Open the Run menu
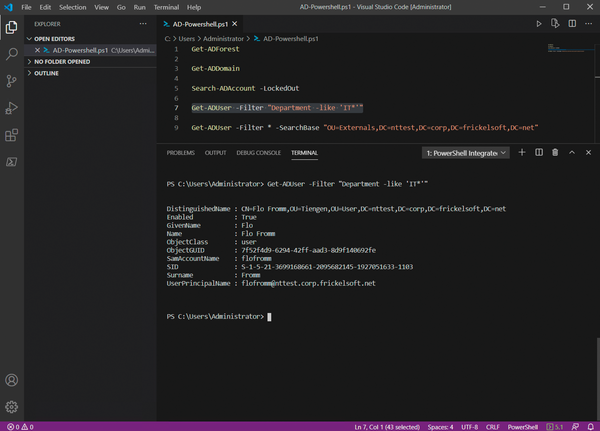Screen dimensions: 600x431 pos(140,7)
